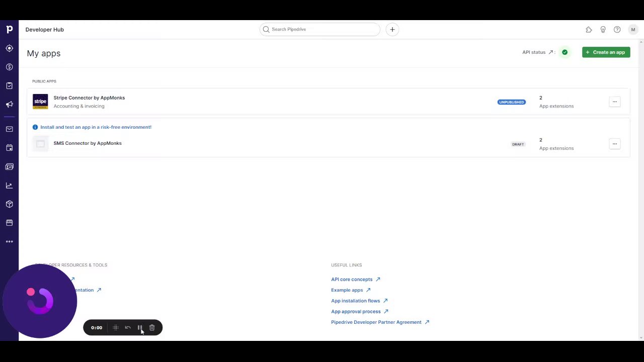The image size is (644, 362).
Task: Open the more options menu for SMS Connector
Action: pos(614,144)
